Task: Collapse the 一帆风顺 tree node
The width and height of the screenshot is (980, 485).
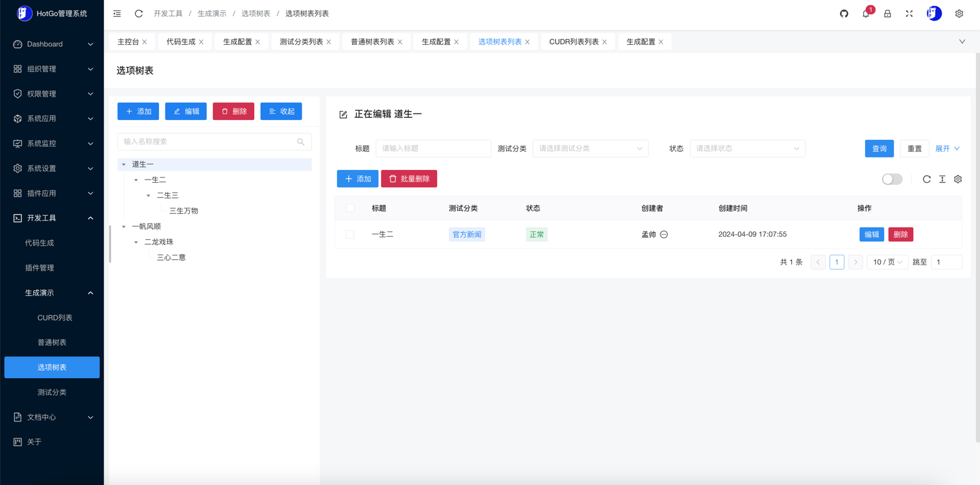Action: [124, 227]
